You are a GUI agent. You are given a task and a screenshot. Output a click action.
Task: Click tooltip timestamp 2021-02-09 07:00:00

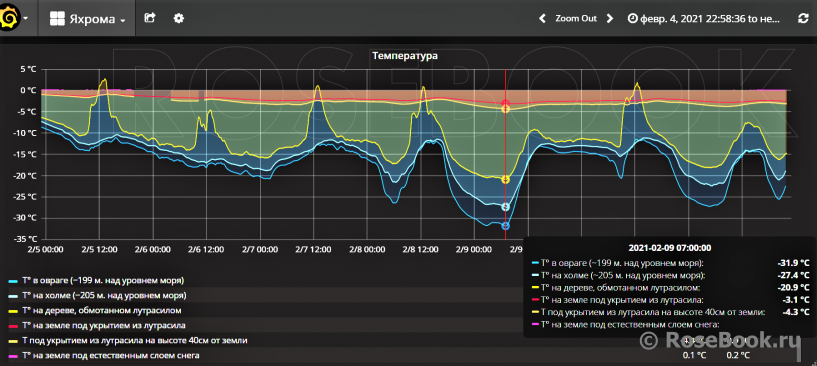(x=670, y=248)
